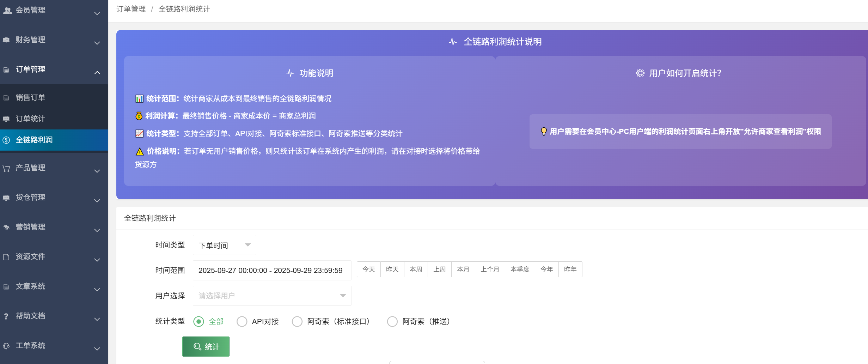Select the API对接 radio option
The image size is (868, 364).
242,322
